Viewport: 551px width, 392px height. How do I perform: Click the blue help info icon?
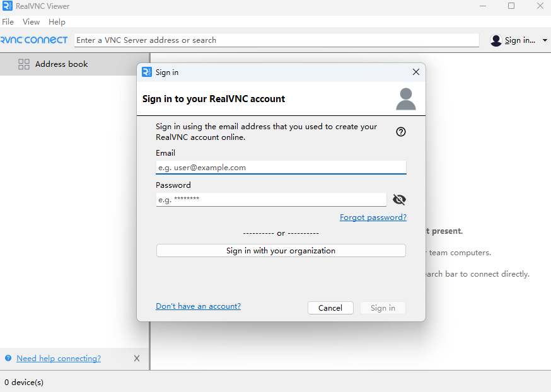(8, 359)
